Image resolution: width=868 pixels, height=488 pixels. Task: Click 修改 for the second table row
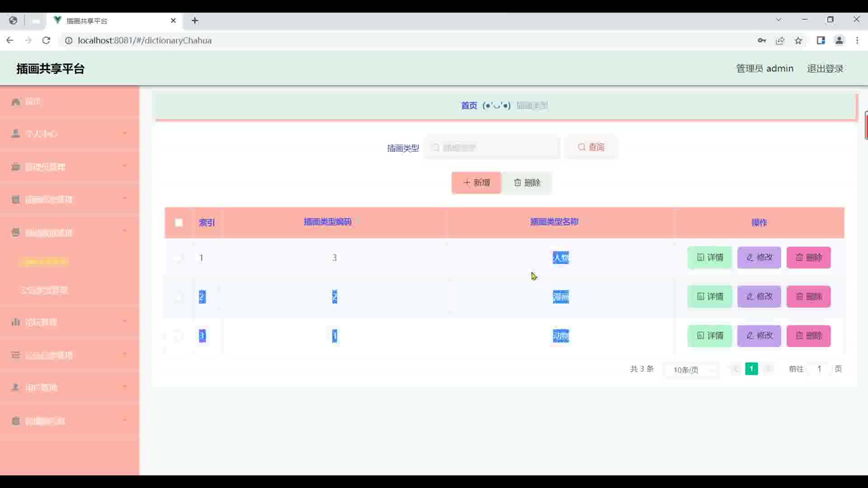click(x=759, y=297)
